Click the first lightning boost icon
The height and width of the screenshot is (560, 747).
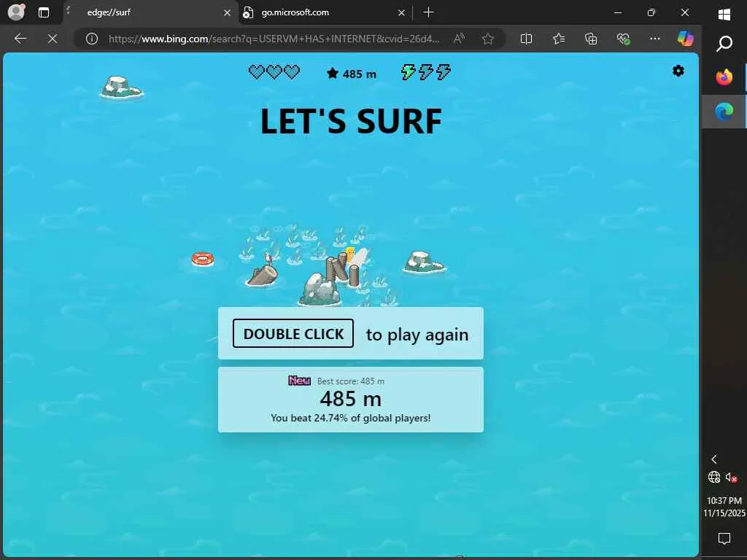pyautogui.click(x=408, y=72)
